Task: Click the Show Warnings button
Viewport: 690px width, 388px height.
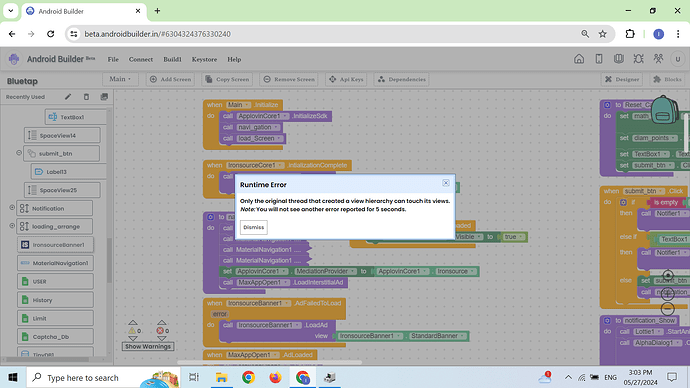Action: pos(148,347)
